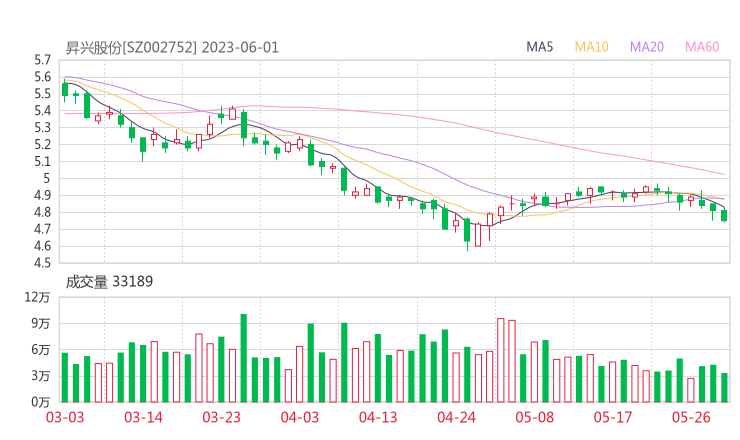
Task: Click the 3万 volume axis label
Action: pyautogui.click(x=41, y=376)
